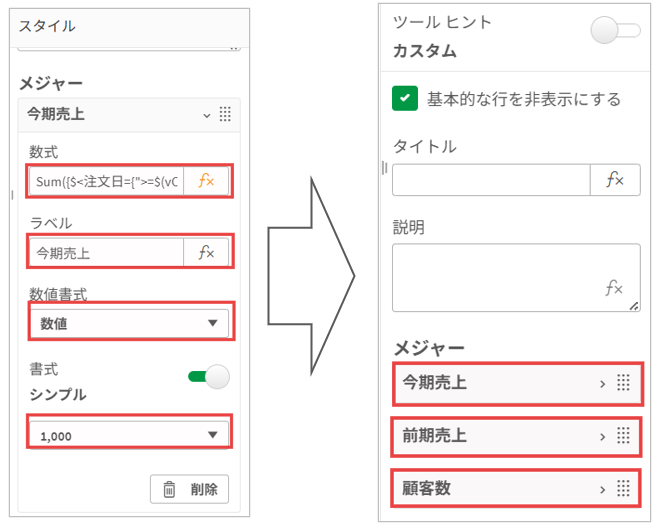Open the 数値書式 dropdown set to 数値

pyautogui.click(x=129, y=323)
